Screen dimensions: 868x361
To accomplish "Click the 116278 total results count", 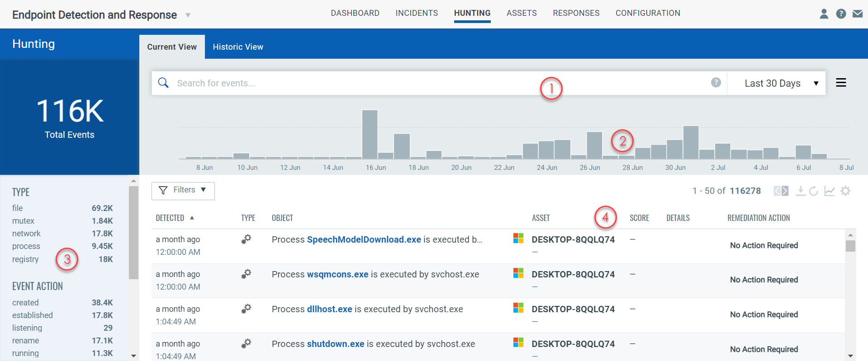I will click(x=745, y=191).
